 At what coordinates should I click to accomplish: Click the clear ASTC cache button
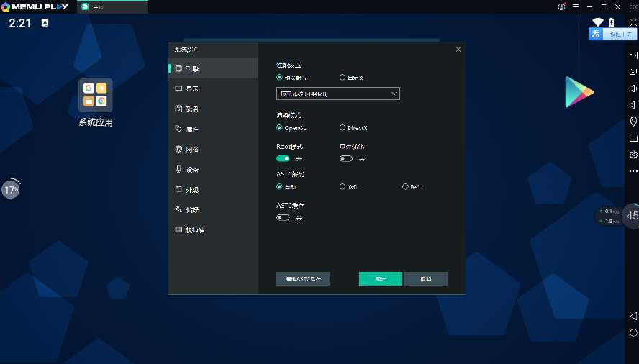pos(303,279)
